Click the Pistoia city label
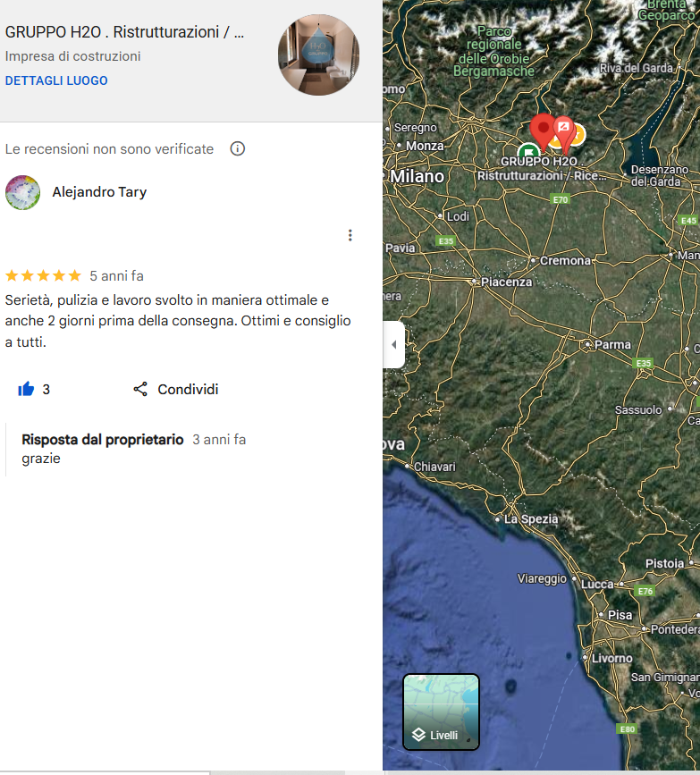 click(x=664, y=563)
